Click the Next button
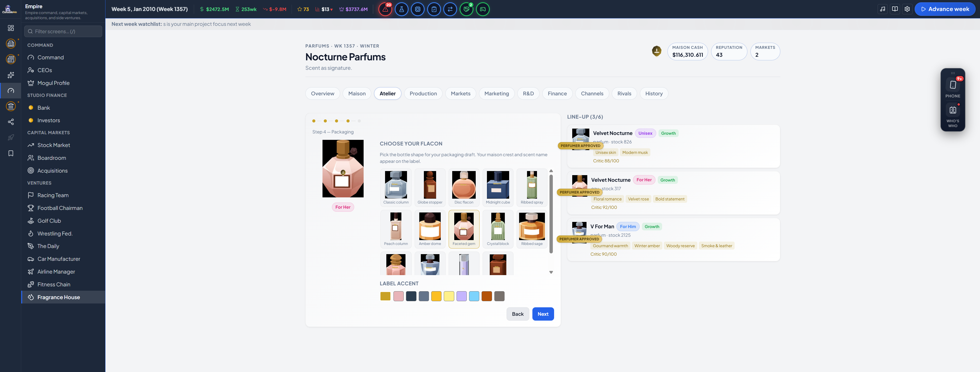 (x=543, y=314)
